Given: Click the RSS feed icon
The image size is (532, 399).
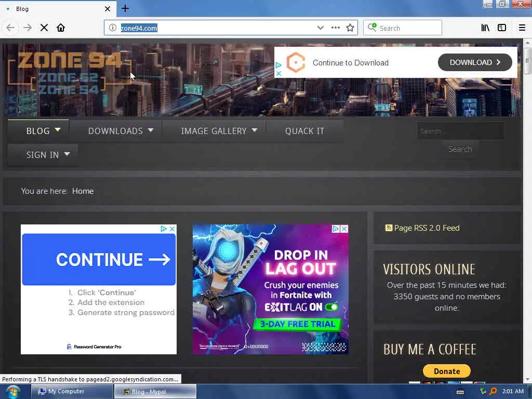Looking at the screenshot, I should [x=389, y=228].
